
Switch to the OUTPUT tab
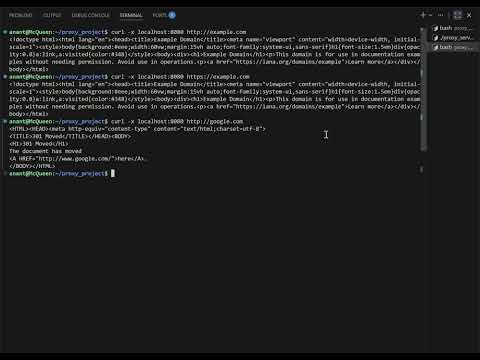coord(52,15)
